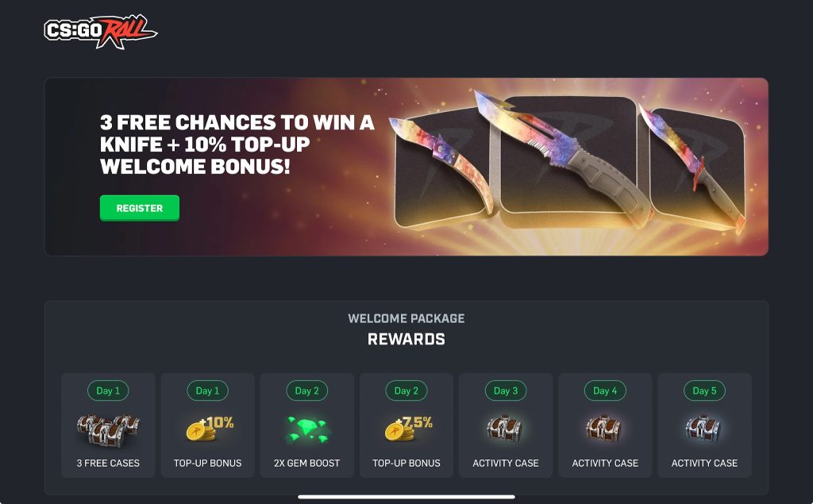
Task: Click the Day 2 badge above gem boost
Action: coord(307,391)
